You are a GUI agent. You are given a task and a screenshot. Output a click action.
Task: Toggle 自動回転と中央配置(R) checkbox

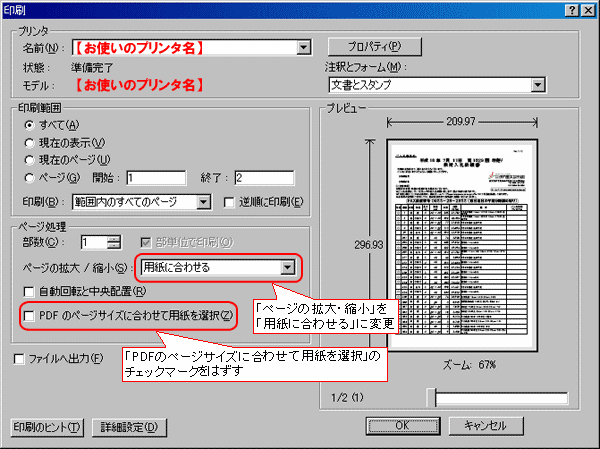[x=29, y=292]
